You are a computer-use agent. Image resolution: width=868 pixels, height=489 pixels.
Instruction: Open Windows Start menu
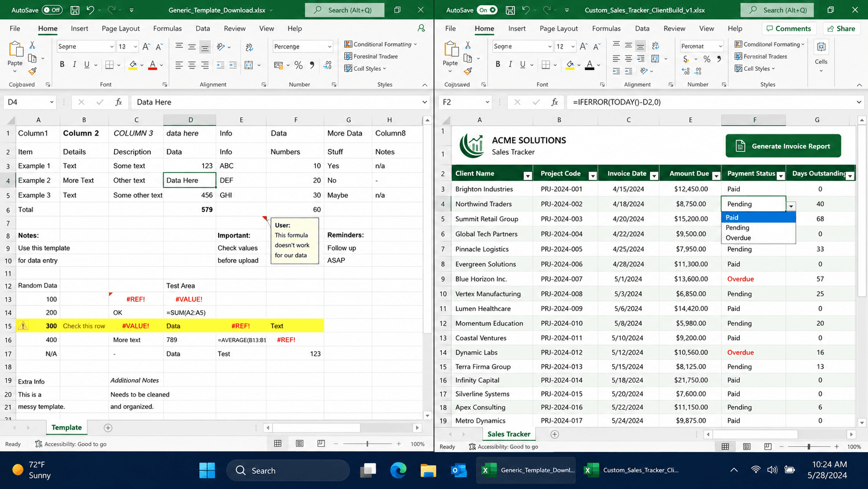207,470
